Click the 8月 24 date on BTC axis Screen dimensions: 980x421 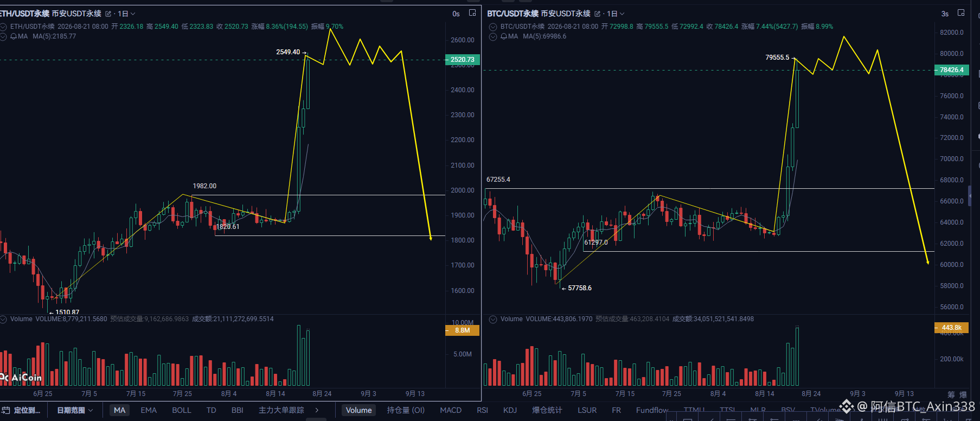pyautogui.click(x=811, y=394)
